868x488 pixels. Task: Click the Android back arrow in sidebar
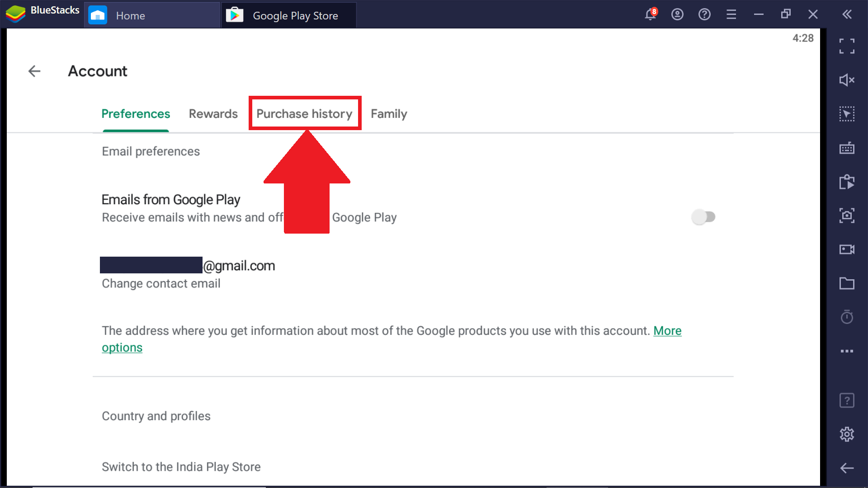point(847,468)
